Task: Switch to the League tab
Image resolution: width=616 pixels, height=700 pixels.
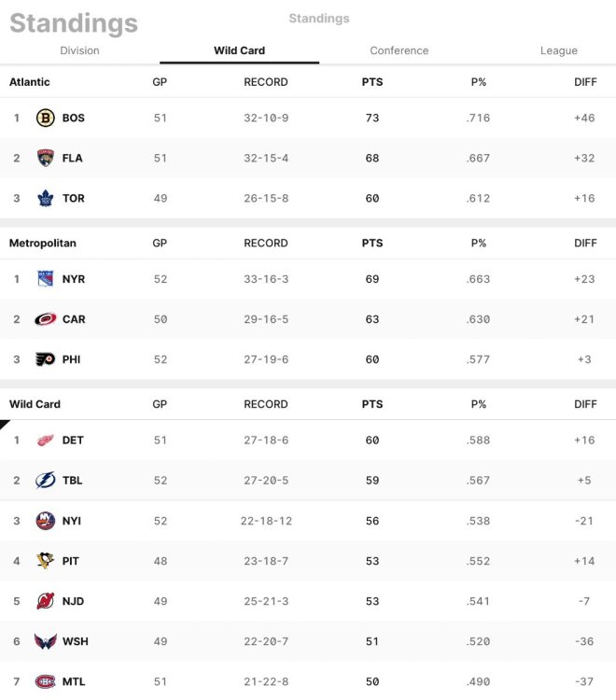Action: [558, 50]
